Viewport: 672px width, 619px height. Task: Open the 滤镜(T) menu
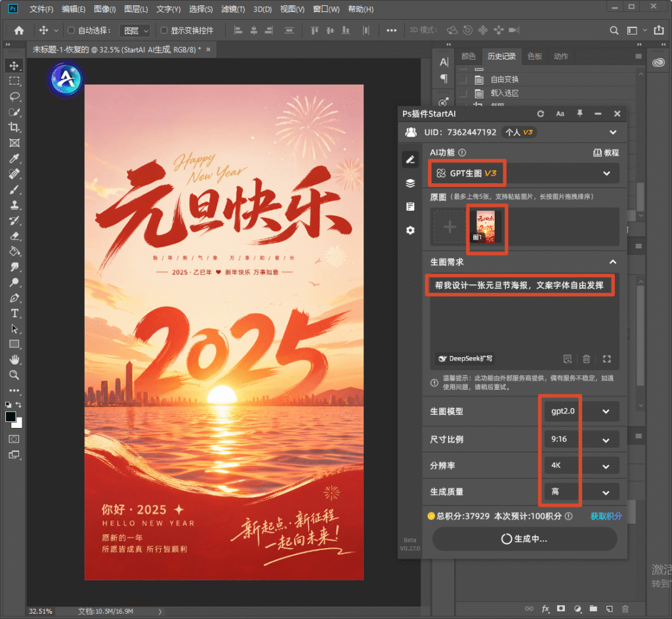233,9
